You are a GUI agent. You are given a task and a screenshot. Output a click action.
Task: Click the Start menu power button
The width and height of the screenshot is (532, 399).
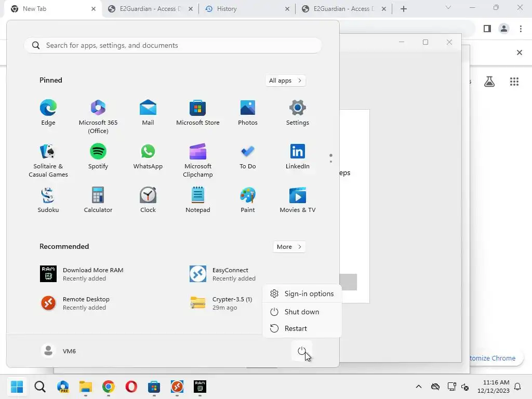[x=302, y=351]
